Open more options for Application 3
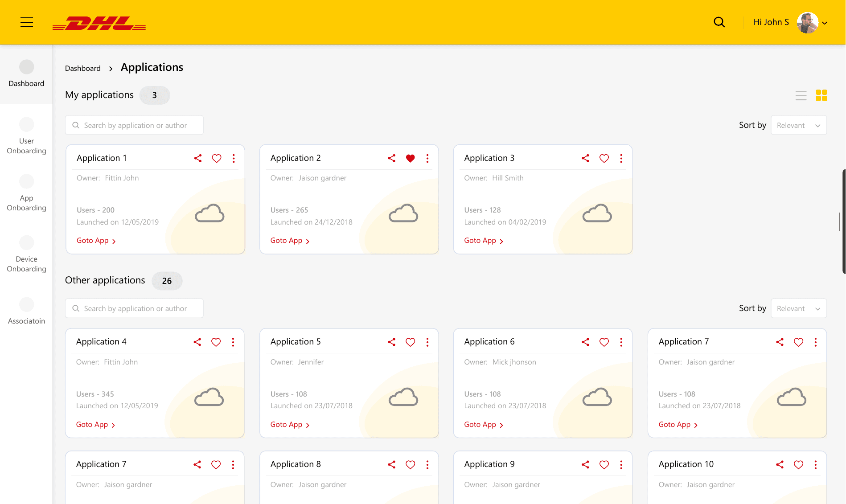The image size is (846, 504). 621,158
